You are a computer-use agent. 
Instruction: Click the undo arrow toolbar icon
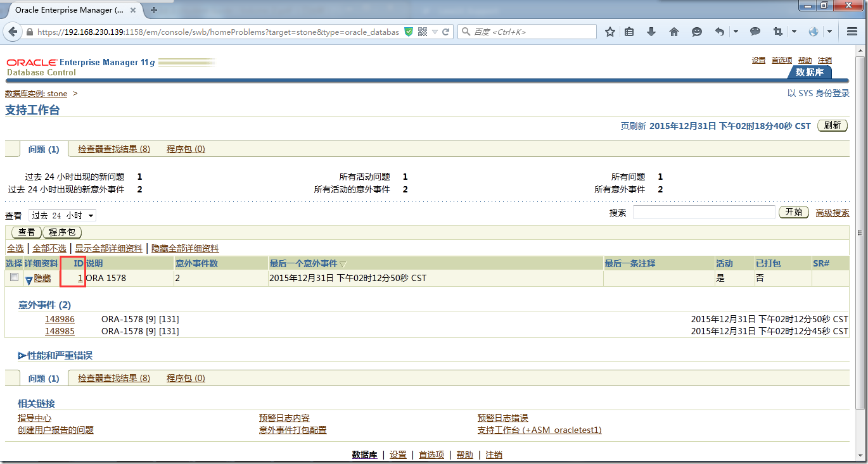pyautogui.click(x=720, y=32)
